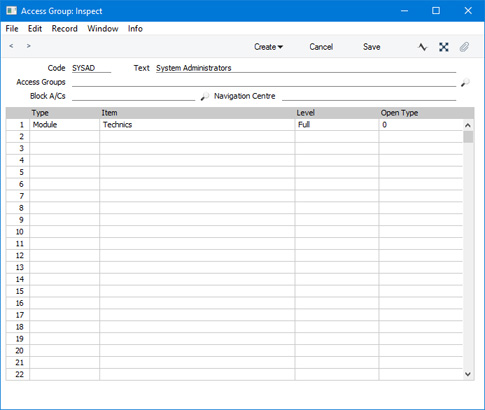Open the Record menu
This screenshot has height=410, width=485.
[x=64, y=29]
